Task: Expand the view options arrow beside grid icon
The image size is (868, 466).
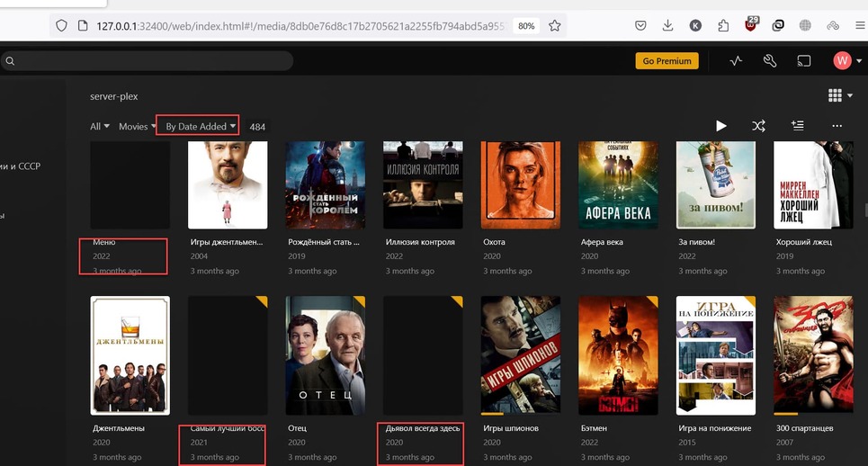Action: (x=850, y=95)
